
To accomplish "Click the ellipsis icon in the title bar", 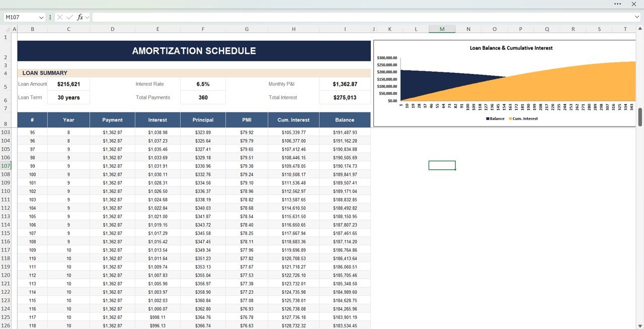I will 617,4.
